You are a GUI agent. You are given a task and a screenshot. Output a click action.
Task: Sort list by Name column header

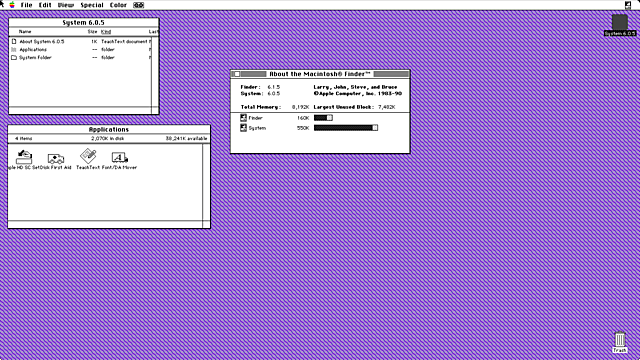(25, 31)
